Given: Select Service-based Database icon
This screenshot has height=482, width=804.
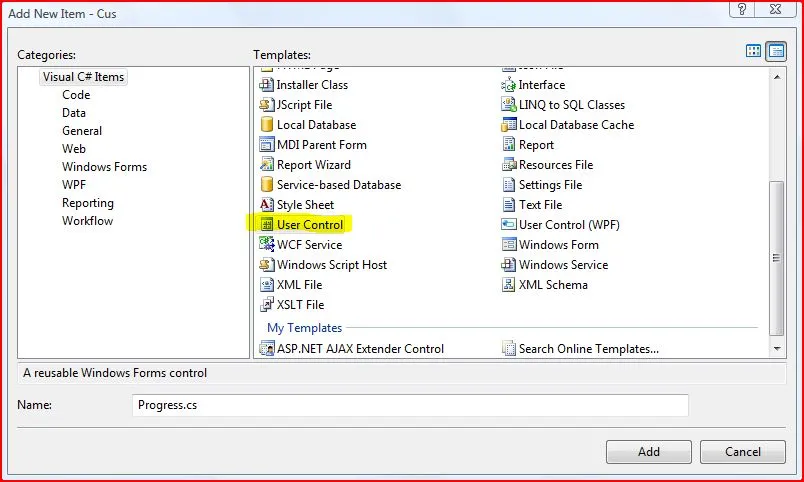Looking at the screenshot, I should point(267,185).
